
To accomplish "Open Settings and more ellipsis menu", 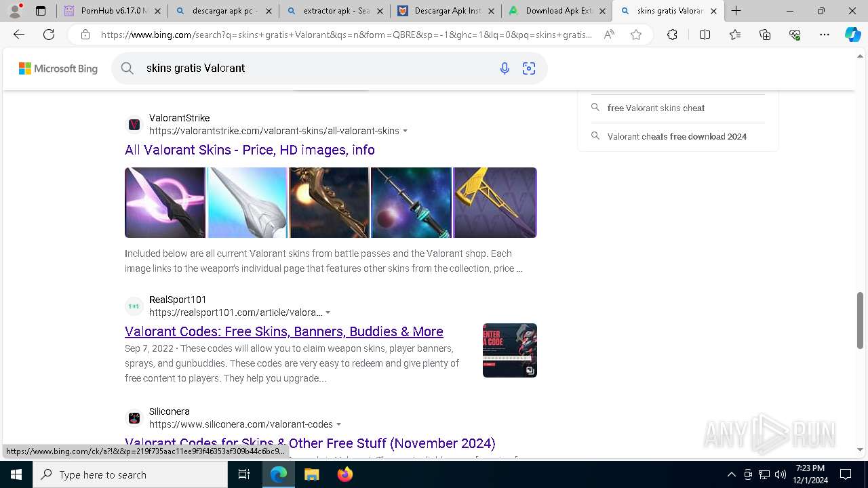I will 825,35.
